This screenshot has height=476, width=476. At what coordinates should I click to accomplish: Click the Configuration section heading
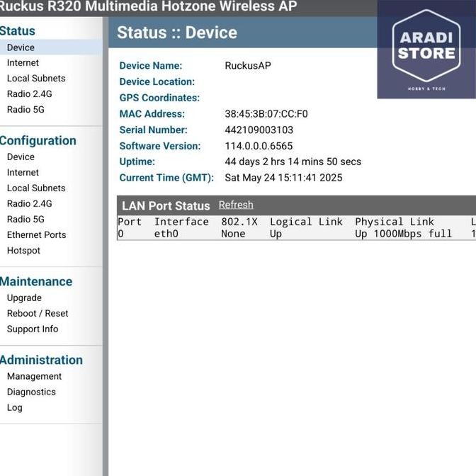[x=38, y=140]
